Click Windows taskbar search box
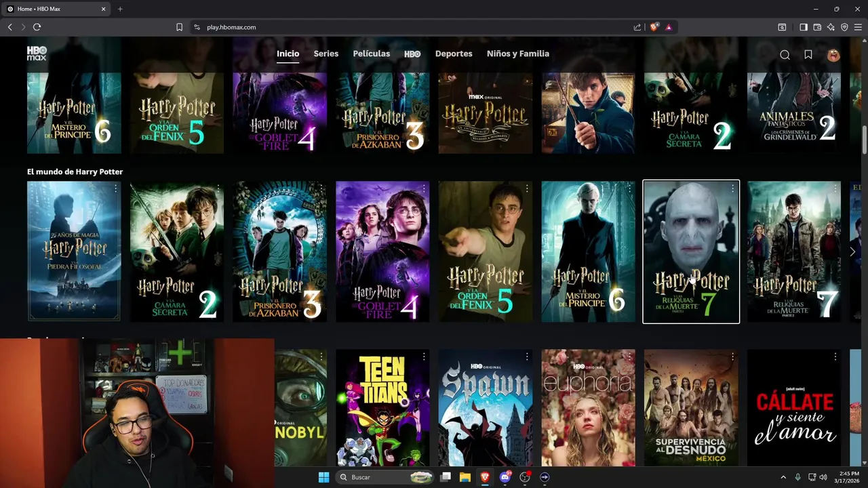The image size is (868, 488). pos(384,477)
